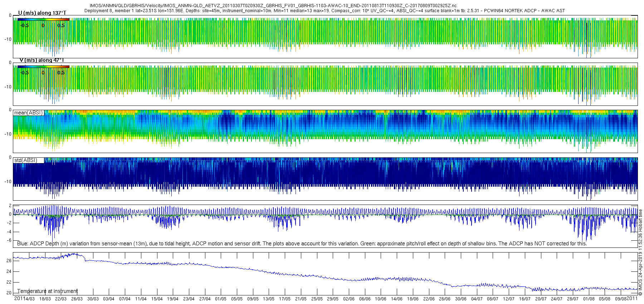
Task: Click the U (m/s) along 137°T panel title
Action: (x=42, y=13)
